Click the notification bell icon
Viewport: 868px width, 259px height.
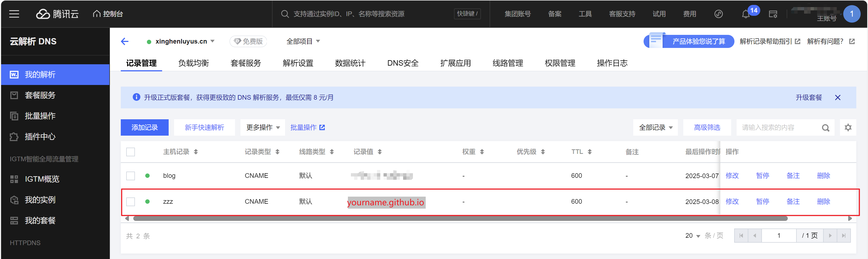745,14
